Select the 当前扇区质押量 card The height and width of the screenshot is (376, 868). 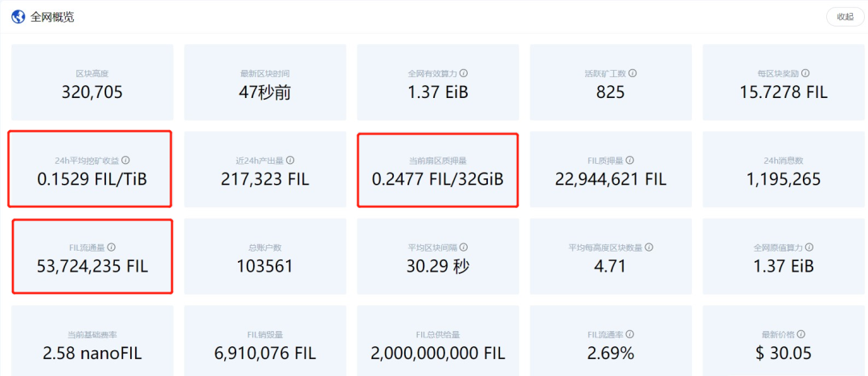(x=438, y=170)
